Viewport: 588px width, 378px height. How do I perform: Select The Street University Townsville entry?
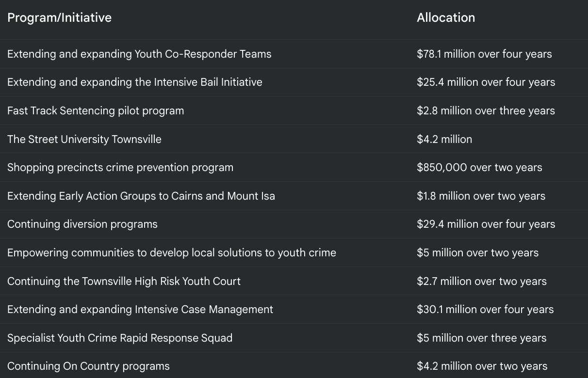click(x=84, y=139)
